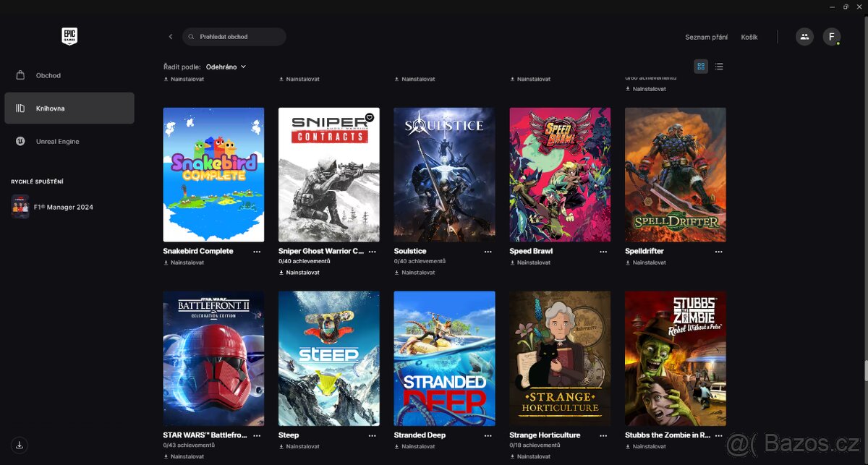Select the Unreal Engine sidebar icon
The image size is (868, 465).
pyautogui.click(x=20, y=141)
